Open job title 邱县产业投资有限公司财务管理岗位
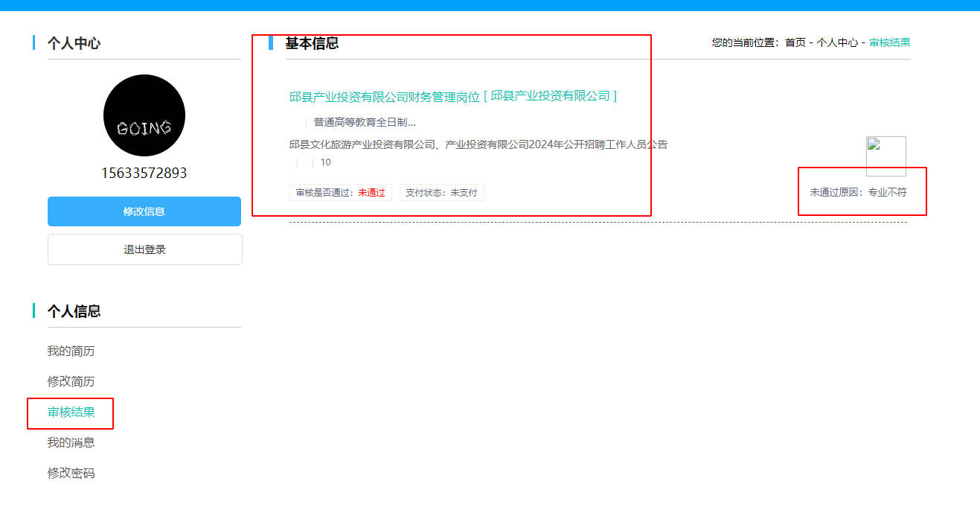The image size is (980, 516). (385, 97)
